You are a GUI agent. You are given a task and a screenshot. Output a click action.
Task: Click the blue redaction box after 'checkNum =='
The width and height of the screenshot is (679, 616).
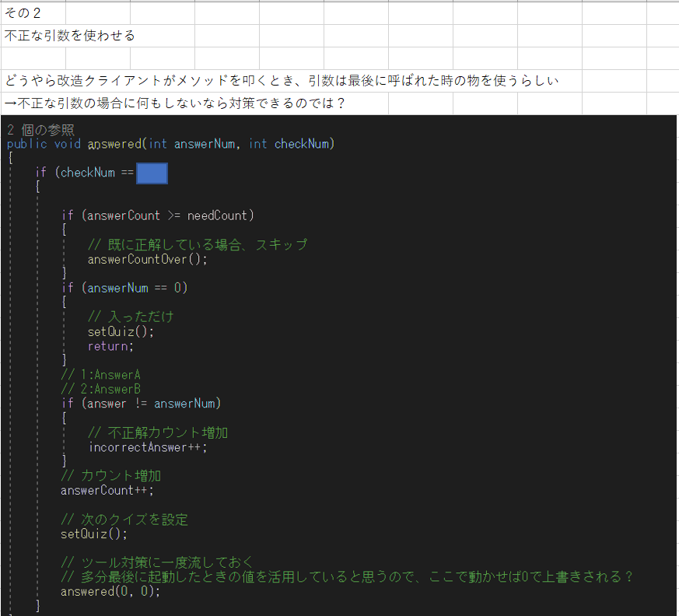[x=152, y=173]
